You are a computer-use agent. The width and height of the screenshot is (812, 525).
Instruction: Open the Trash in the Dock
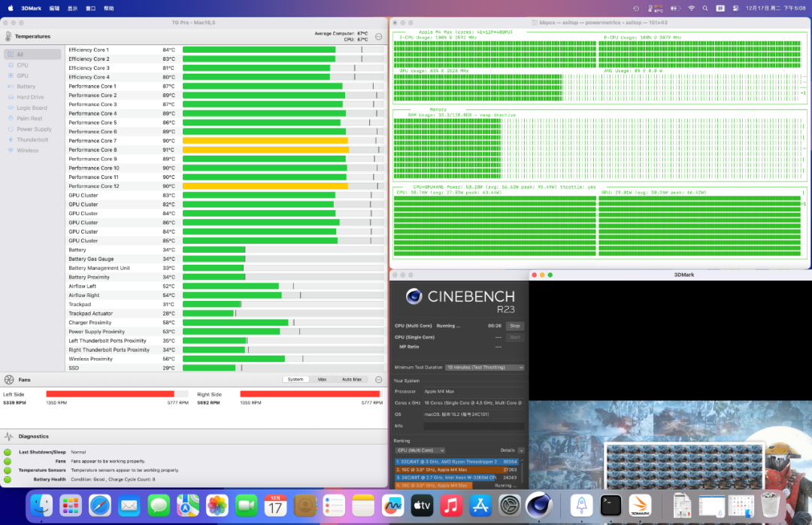(770, 505)
